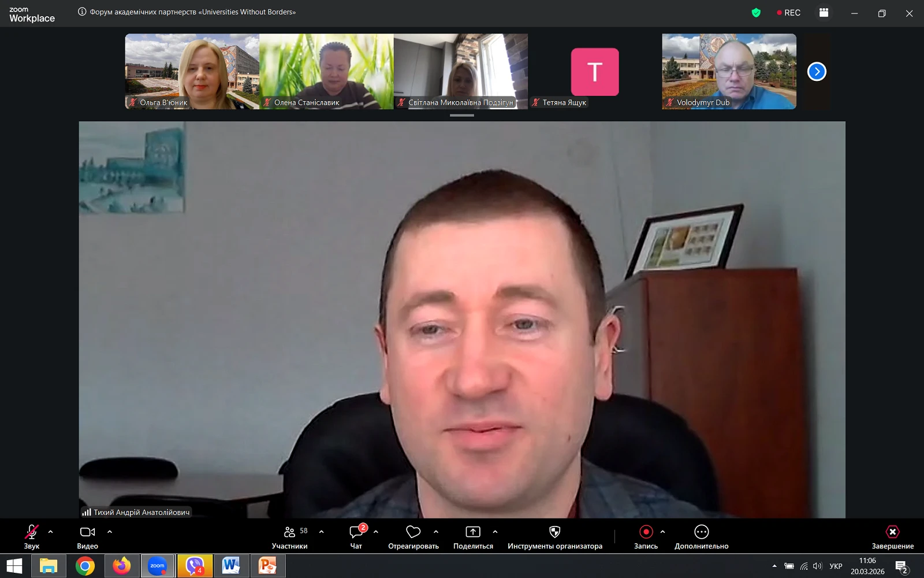Image resolution: width=924 pixels, height=578 pixels.
Task: Click the green encryption shield icon
Action: (x=756, y=13)
